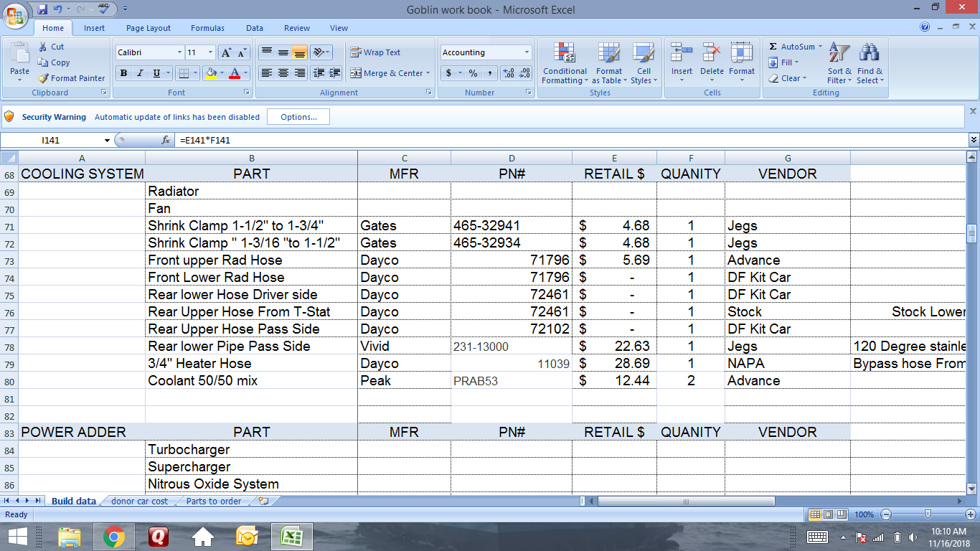Viewport: 980px width, 551px height.
Task: Open Format as Table gallery
Action: 609,63
